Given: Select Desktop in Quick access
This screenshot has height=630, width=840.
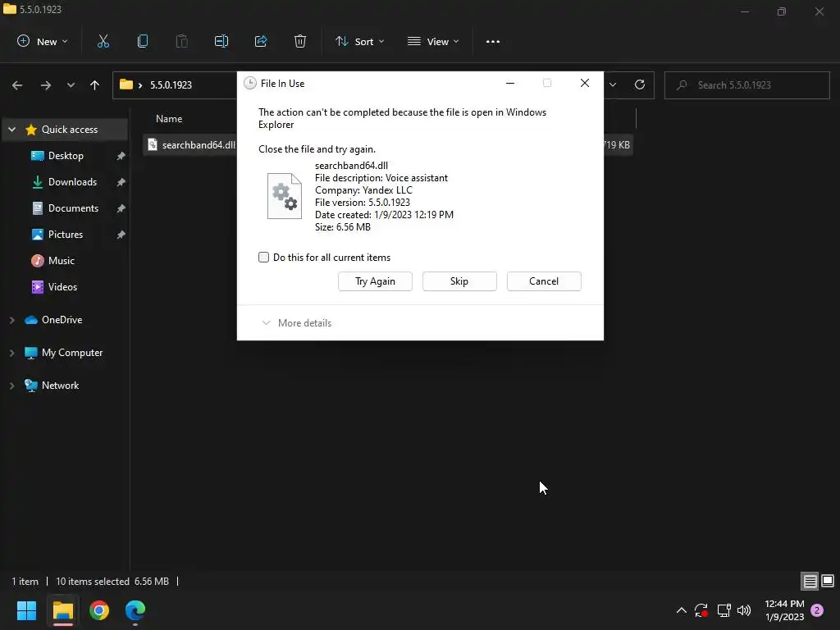Looking at the screenshot, I should pos(66,156).
